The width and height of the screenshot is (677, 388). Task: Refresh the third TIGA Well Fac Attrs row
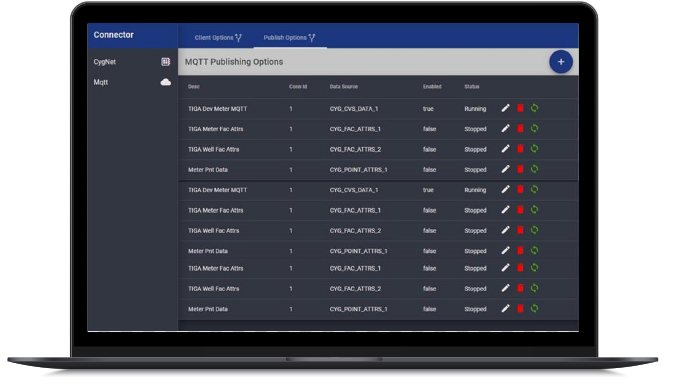tap(534, 288)
